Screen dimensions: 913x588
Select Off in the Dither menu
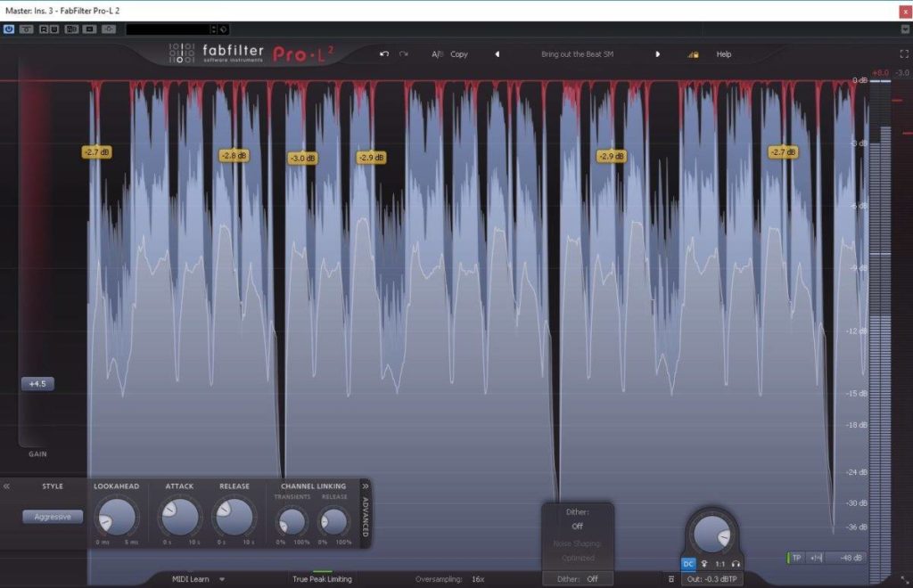click(577, 526)
